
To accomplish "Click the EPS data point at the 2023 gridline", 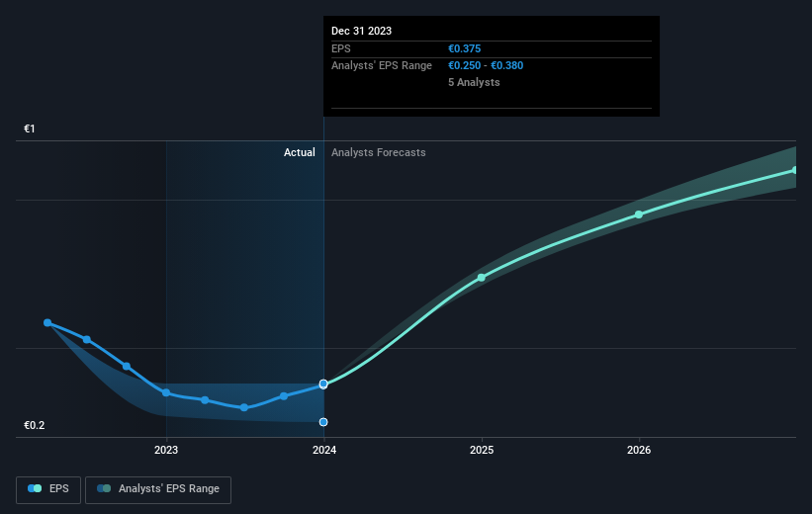I will (x=166, y=392).
